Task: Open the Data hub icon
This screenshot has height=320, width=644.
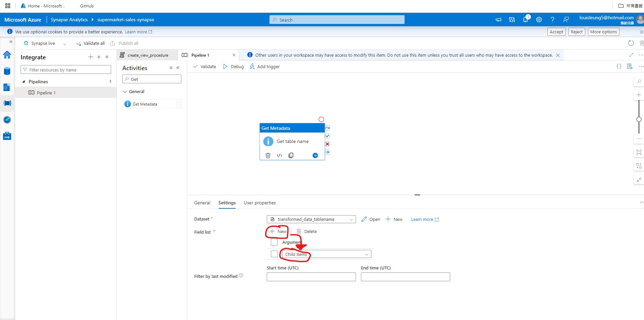Action: click(7, 71)
